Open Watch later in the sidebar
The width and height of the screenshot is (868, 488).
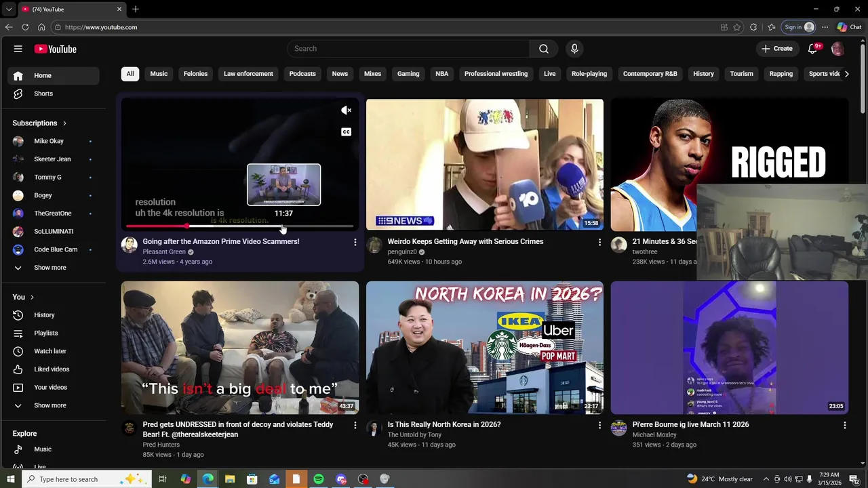[x=54, y=351]
